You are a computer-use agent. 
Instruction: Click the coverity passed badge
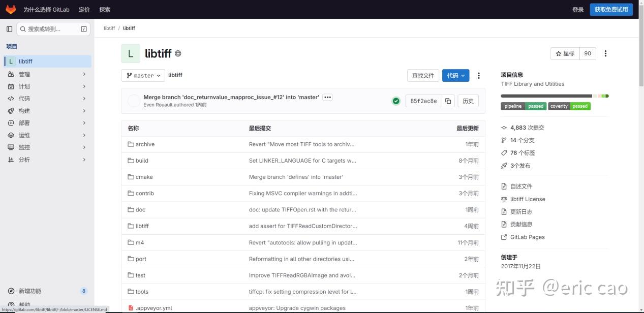pos(569,106)
